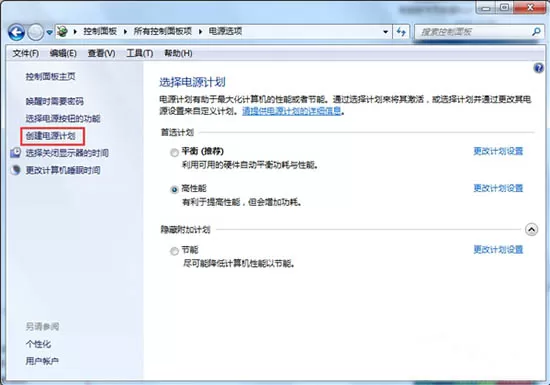Select the 高性能 radio button
Screen dimensions: 550x385
click(x=174, y=190)
